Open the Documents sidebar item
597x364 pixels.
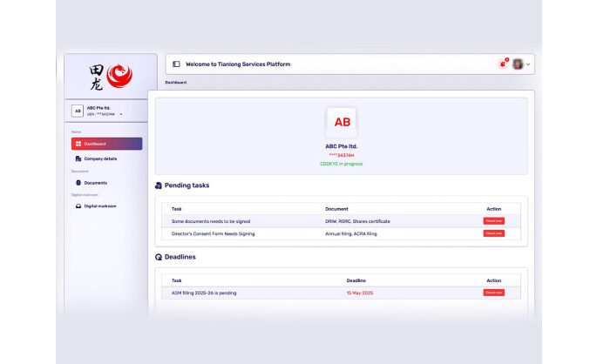(x=96, y=183)
